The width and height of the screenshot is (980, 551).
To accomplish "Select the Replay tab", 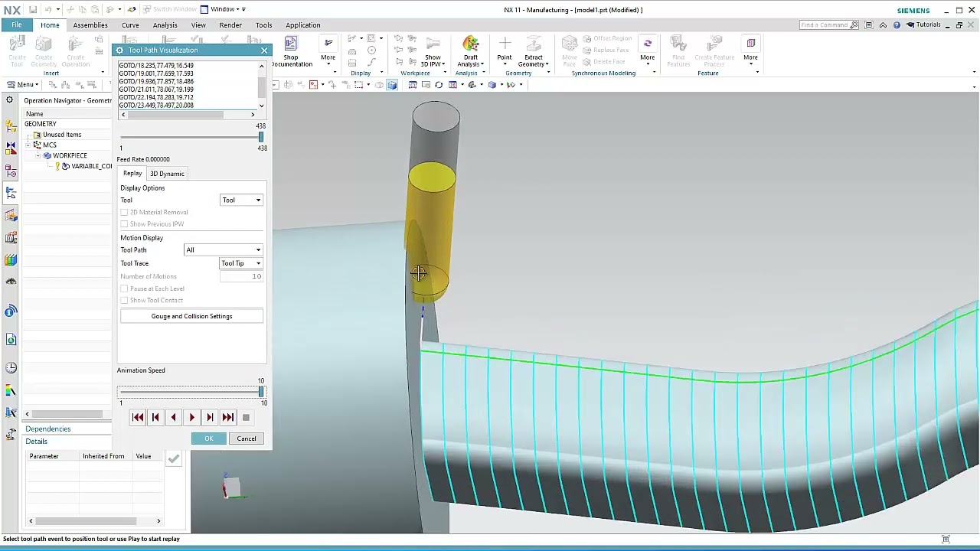I will pos(132,174).
